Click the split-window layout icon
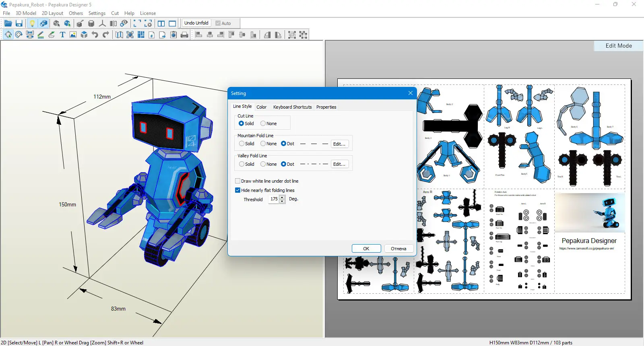This screenshot has width=644, height=346. [x=161, y=23]
